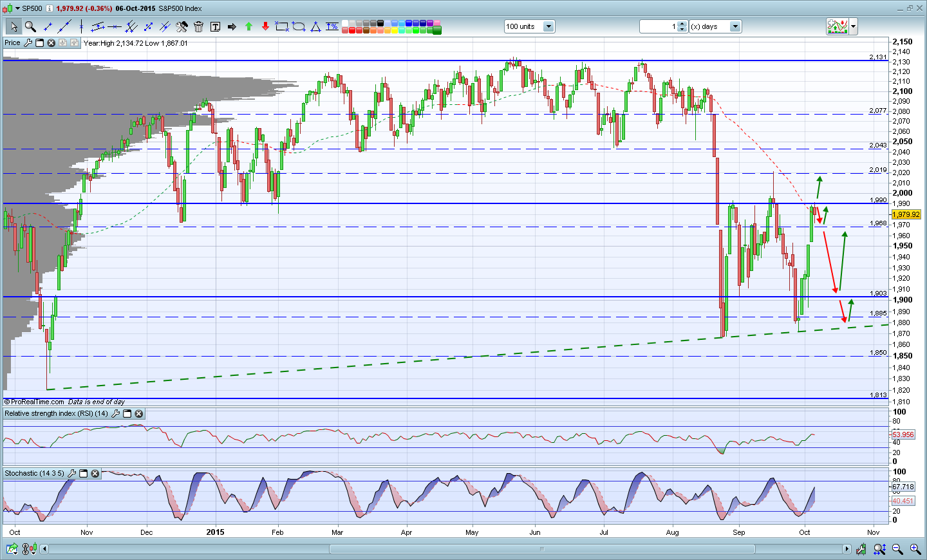Viewport: 927px width, 560px height.
Task: Pick the white color swatch
Action: (345, 23)
